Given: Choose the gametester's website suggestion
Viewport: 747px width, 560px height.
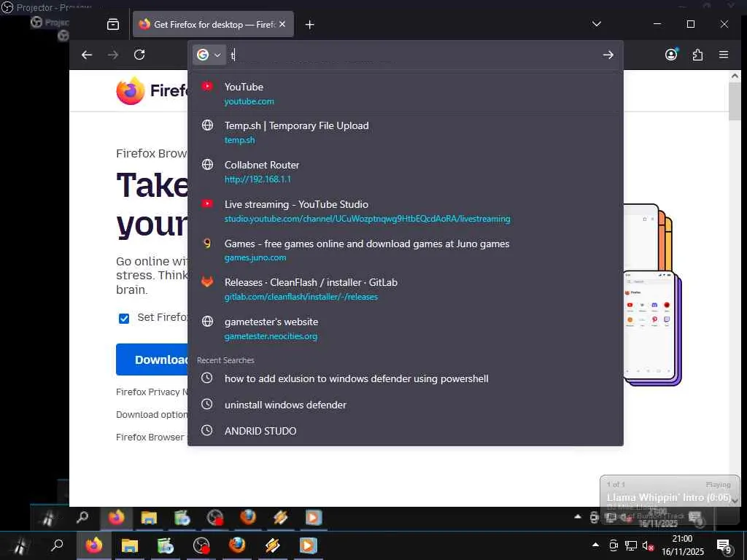Looking at the screenshot, I should 406,329.
